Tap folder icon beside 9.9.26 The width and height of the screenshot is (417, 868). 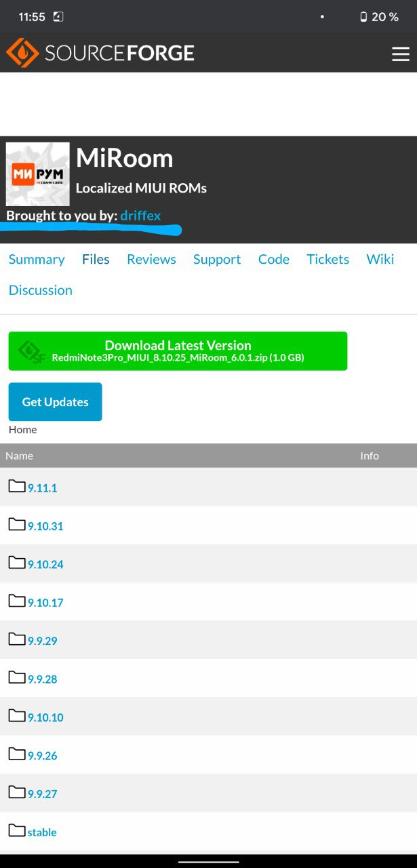coord(17,754)
